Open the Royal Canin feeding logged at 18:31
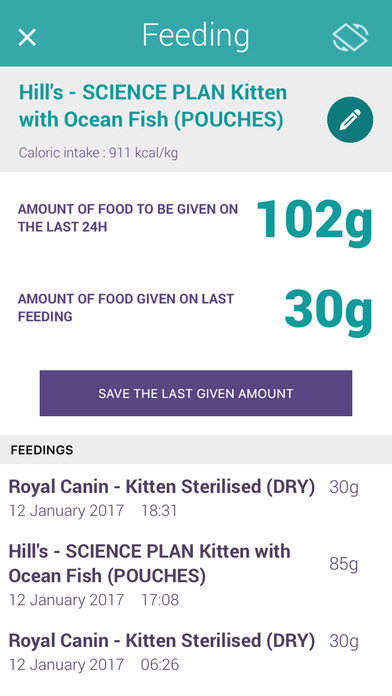392x696 pixels. click(196, 498)
